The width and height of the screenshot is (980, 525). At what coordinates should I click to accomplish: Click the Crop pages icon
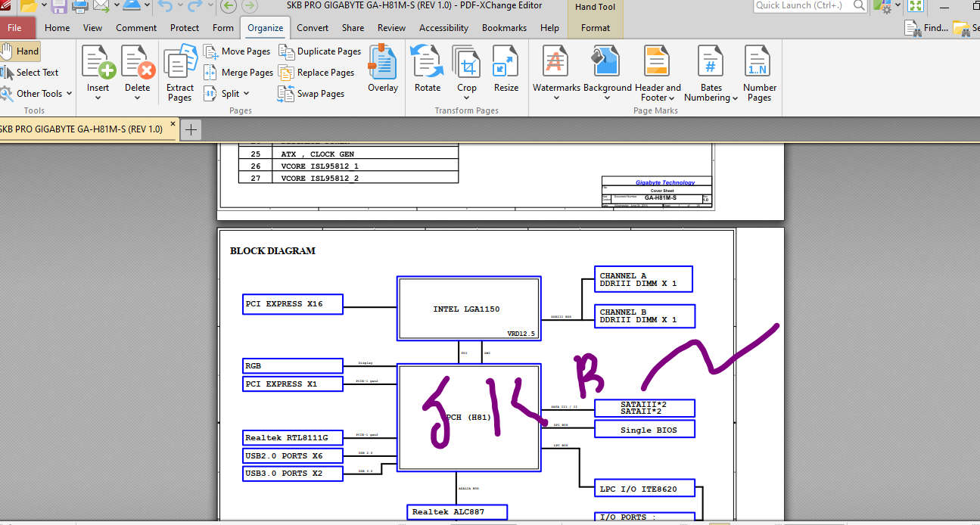467,61
